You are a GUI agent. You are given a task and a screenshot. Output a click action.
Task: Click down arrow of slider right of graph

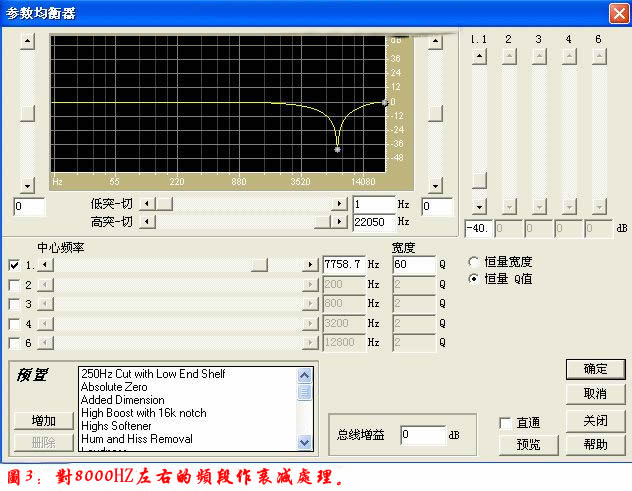tap(435, 186)
